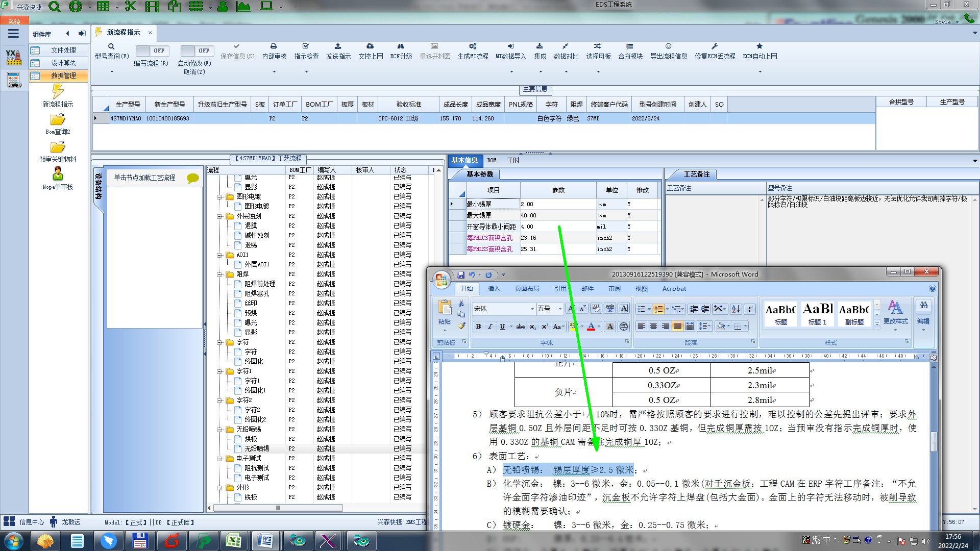Click the 最小锡厚 parameter value cell
This screenshot has height=551, width=980.
coord(557,204)
